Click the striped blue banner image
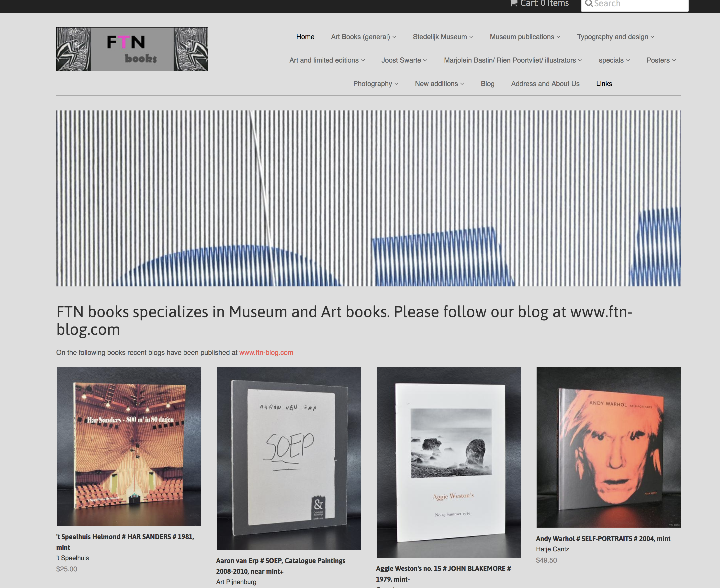The image size is (720, 588). [369, 198]
